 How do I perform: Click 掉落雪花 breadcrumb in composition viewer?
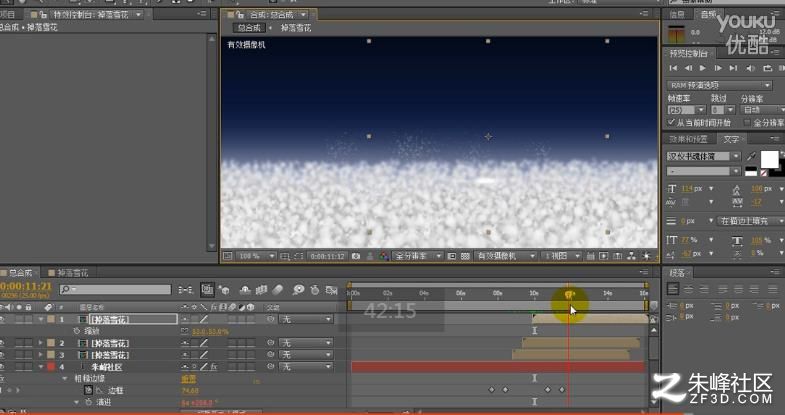(295, 28)
